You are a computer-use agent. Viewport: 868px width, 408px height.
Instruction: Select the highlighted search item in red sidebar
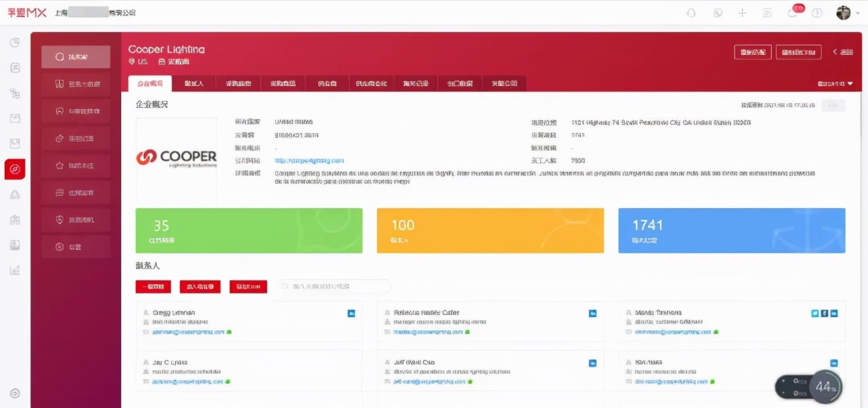(76, 57)
